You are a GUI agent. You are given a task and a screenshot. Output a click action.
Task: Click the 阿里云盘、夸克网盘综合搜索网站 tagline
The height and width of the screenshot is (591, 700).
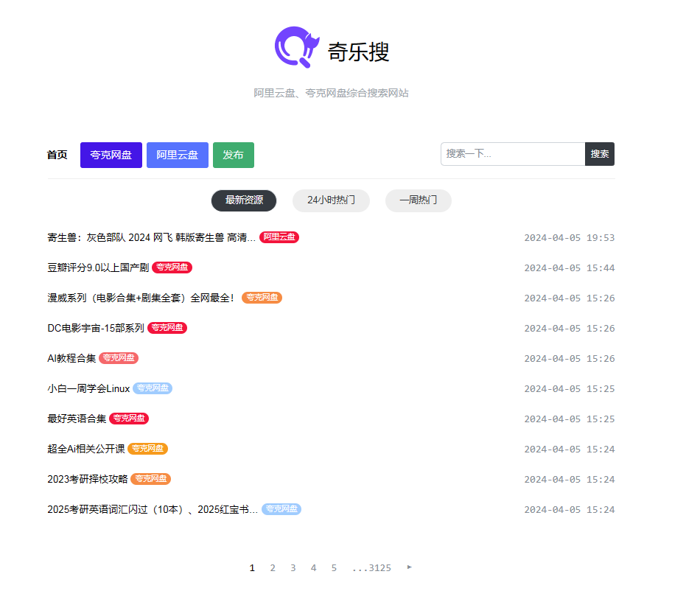pyautogui.click(x=332, y=93)
